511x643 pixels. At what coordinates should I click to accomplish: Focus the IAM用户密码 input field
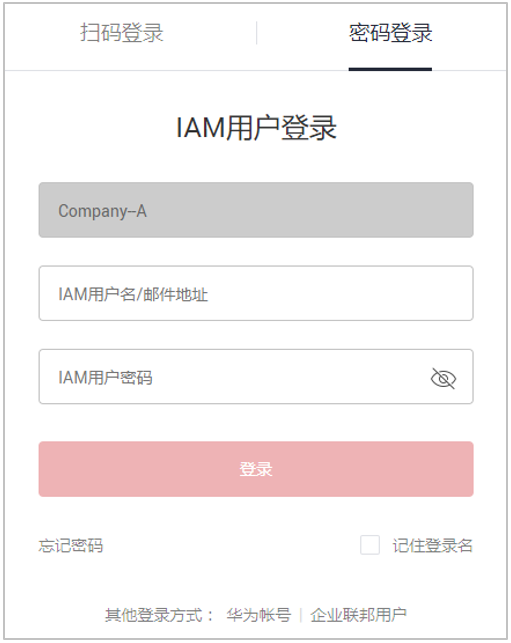tap(256, 376)
